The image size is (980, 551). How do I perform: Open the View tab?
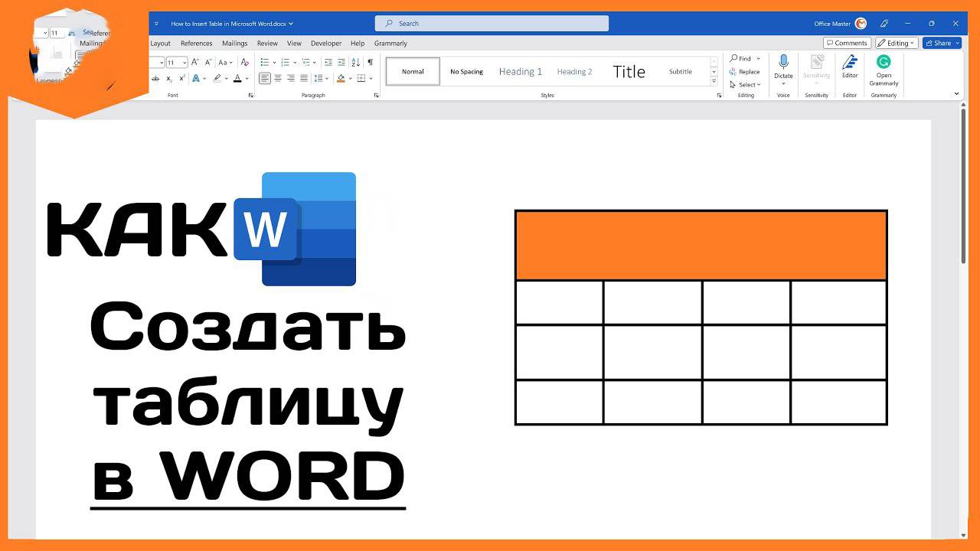pos(294,44)
